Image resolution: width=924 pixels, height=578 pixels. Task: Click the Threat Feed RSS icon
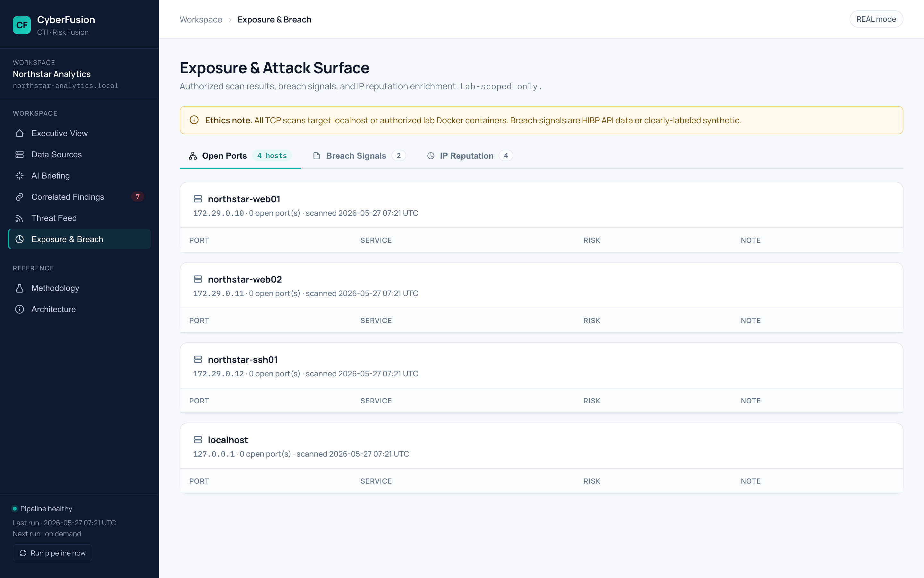tap(20, 218)
